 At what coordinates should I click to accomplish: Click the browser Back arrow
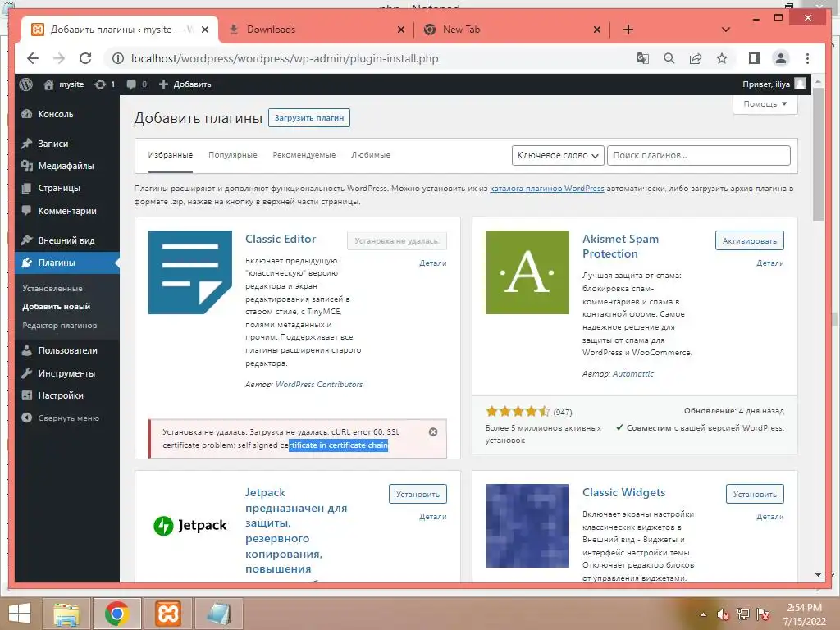[33, 58]
